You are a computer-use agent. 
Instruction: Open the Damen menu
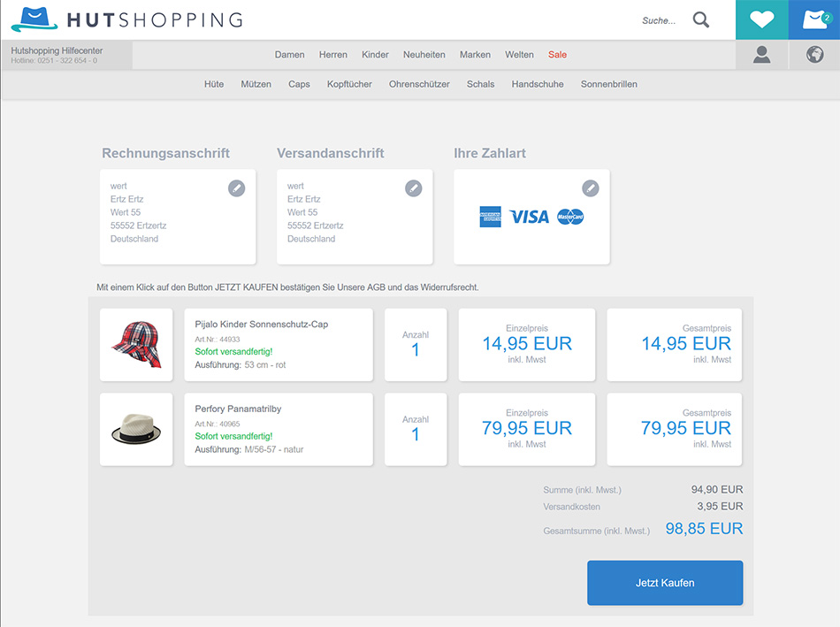[289, 55]
